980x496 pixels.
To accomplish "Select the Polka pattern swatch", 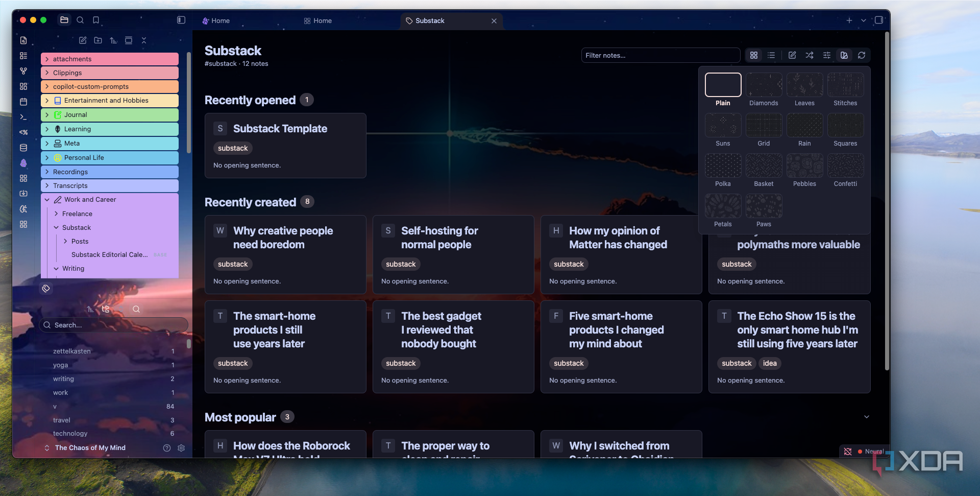I will [x=723, y=166].
